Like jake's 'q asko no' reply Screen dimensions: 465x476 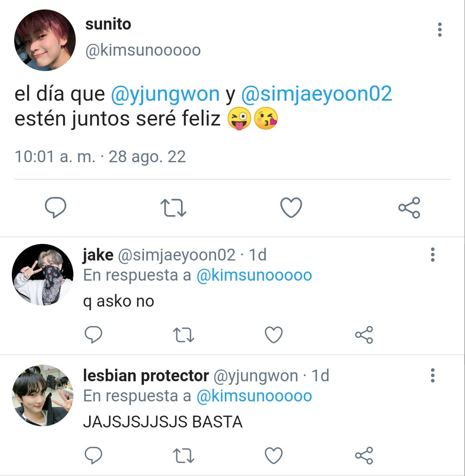pos(273,335)
